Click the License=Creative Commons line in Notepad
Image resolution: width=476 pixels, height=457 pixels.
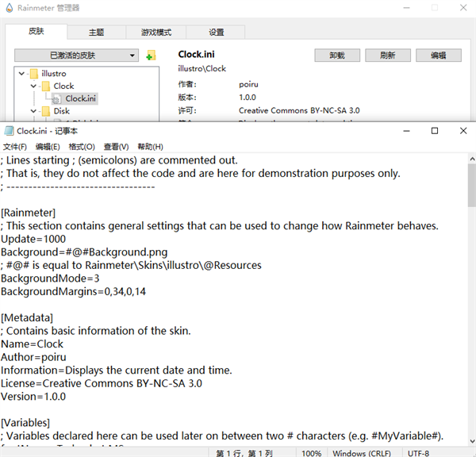[102, 383]
